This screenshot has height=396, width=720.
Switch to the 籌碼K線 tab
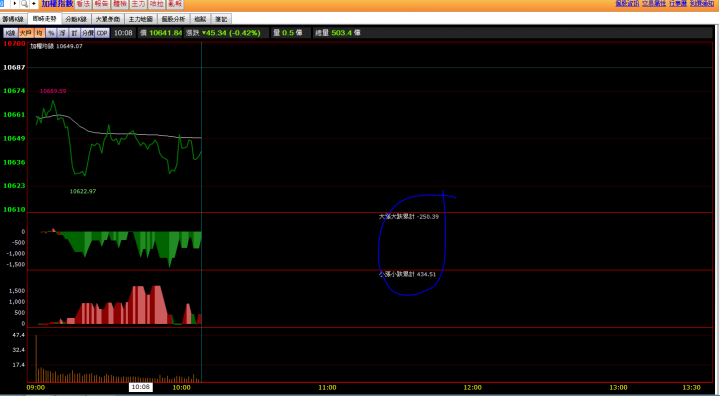pyautogui.click(x=13, y=19)
